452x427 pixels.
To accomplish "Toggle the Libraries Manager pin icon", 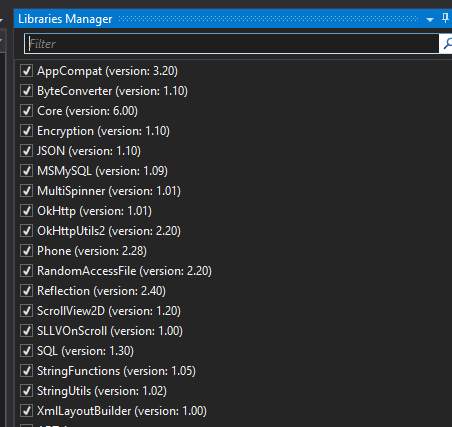I will (445, 18).
